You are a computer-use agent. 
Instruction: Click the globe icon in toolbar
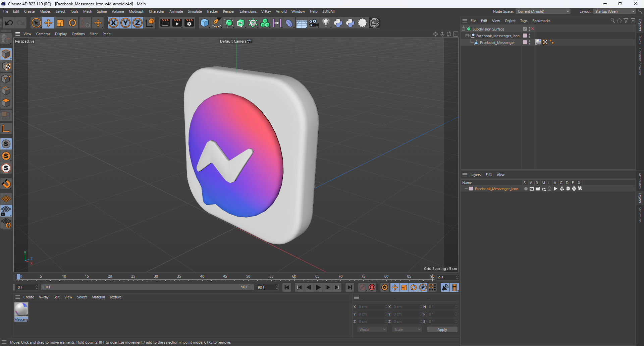point(374,23)
